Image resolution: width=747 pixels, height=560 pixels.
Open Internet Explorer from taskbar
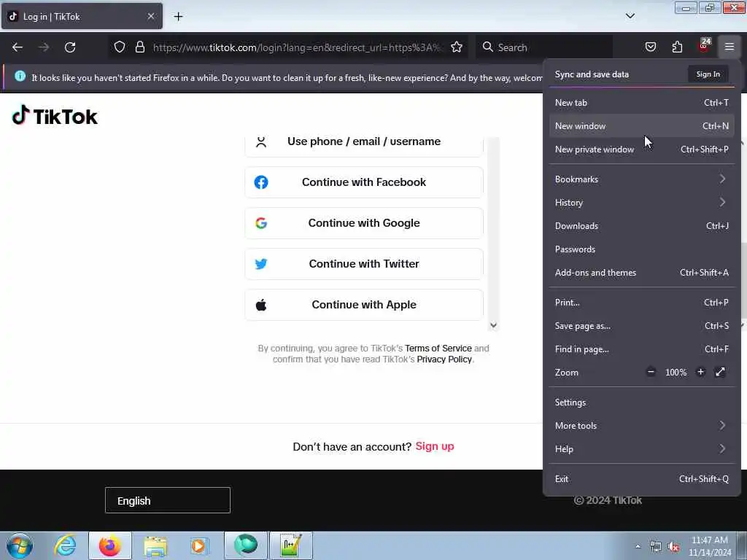(65, 545)
